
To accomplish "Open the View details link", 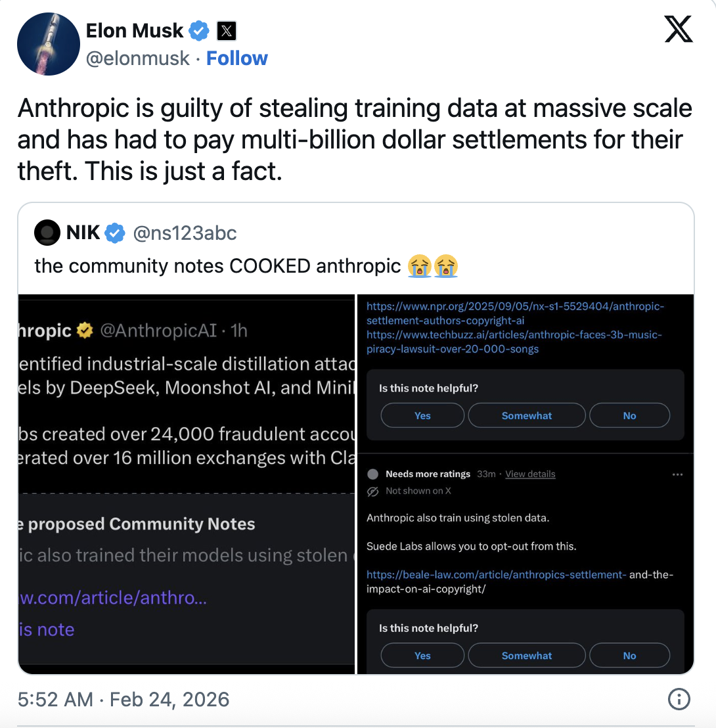I will pos(530,474).
